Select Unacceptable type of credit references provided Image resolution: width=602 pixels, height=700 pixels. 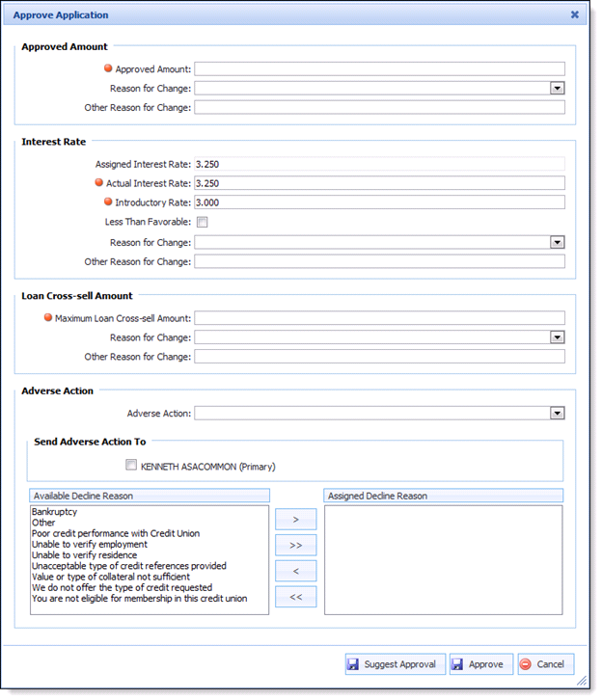[x=129, y=566]
